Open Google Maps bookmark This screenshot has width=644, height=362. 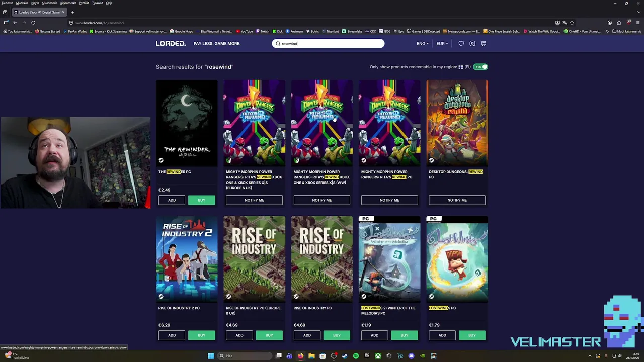point(181,31)
